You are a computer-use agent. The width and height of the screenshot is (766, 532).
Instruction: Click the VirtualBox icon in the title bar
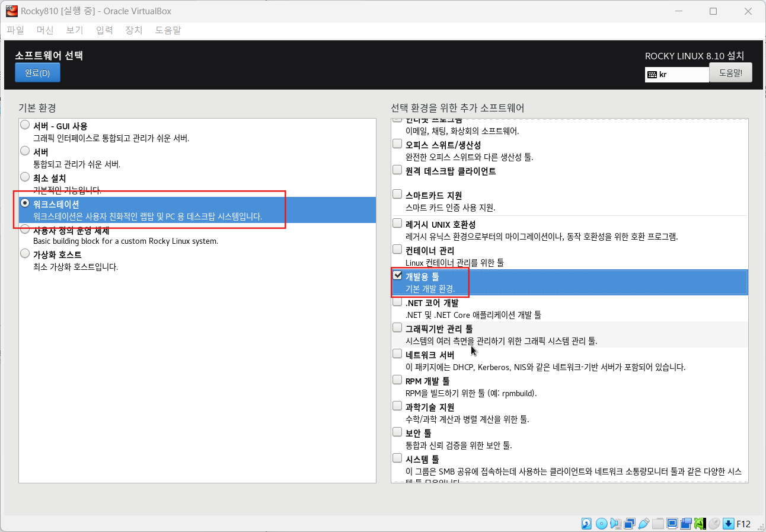coord(11,11)
